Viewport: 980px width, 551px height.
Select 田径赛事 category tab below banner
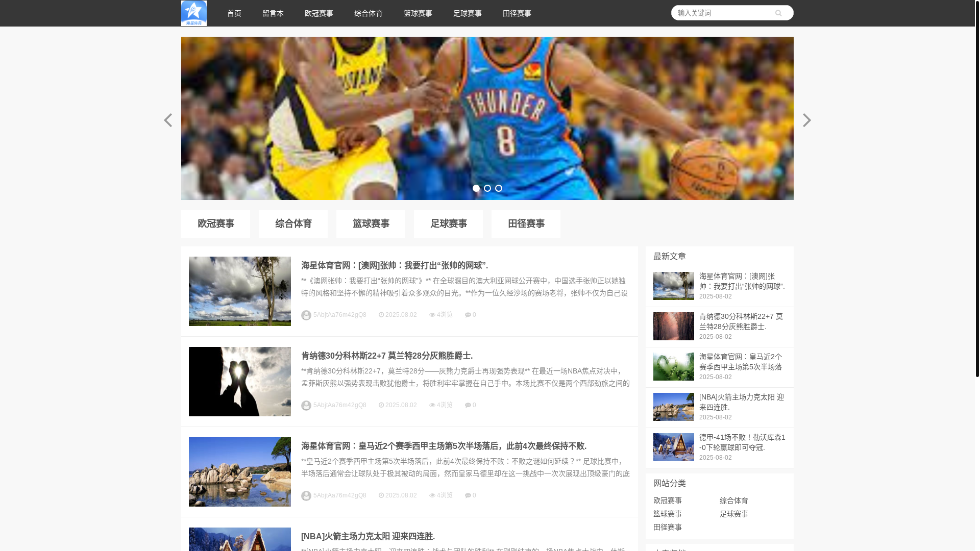[x=526, y=224]
